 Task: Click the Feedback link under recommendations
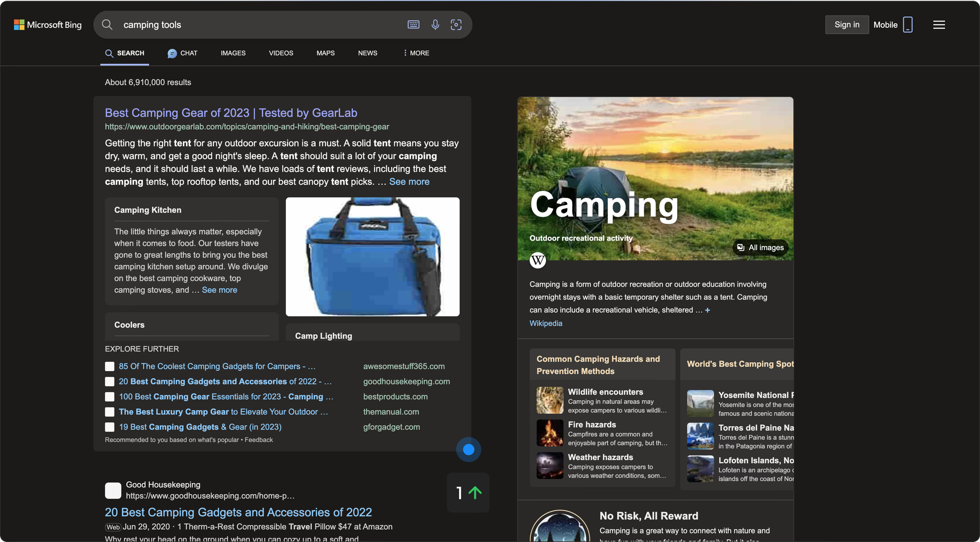click(x=258, y=440)
